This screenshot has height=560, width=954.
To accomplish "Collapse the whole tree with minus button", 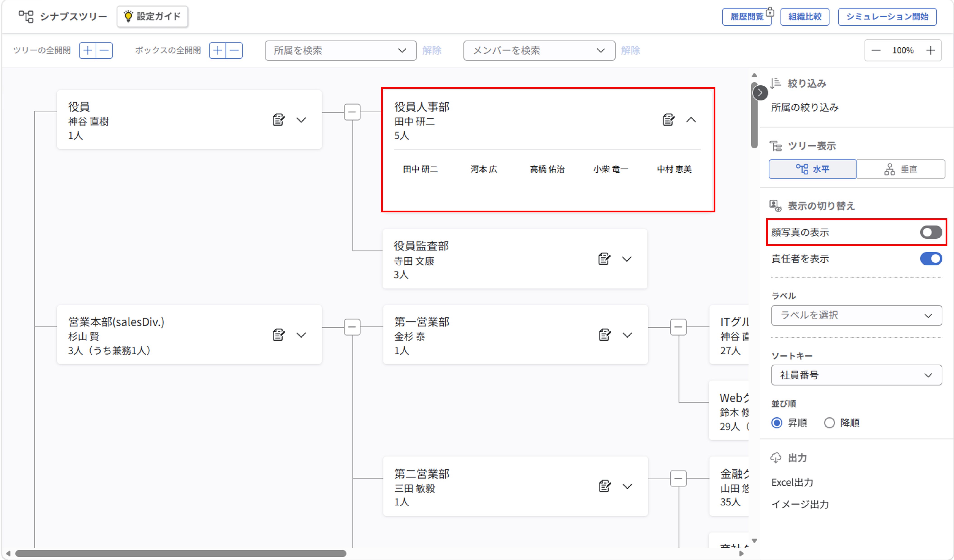I will coord(105,50).
